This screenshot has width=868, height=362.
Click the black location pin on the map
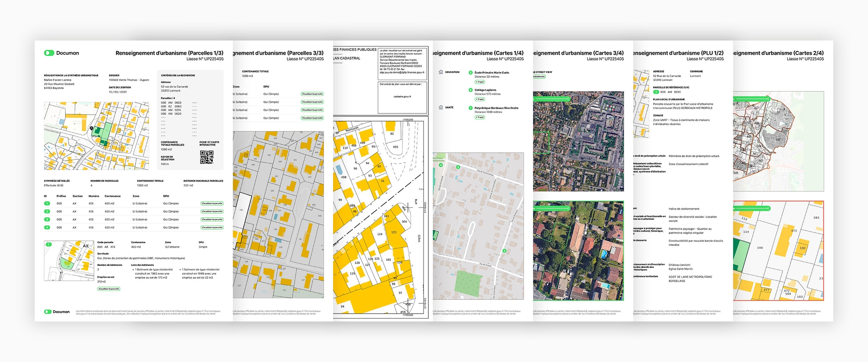coord(92,128)
